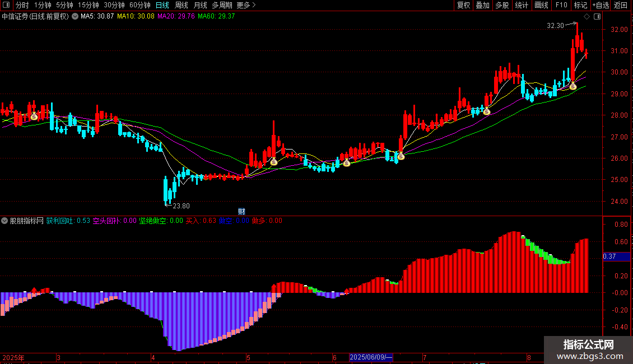Click the money bag signal at the 2025年 chart start
Image resolution: width=633 pixels, height=364 pixels.
click(34, 116)
